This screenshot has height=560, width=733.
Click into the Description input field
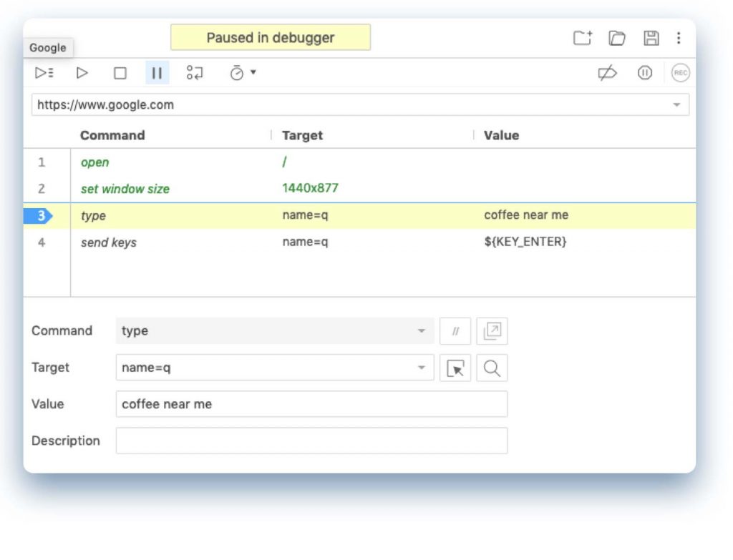pos(311,441)
